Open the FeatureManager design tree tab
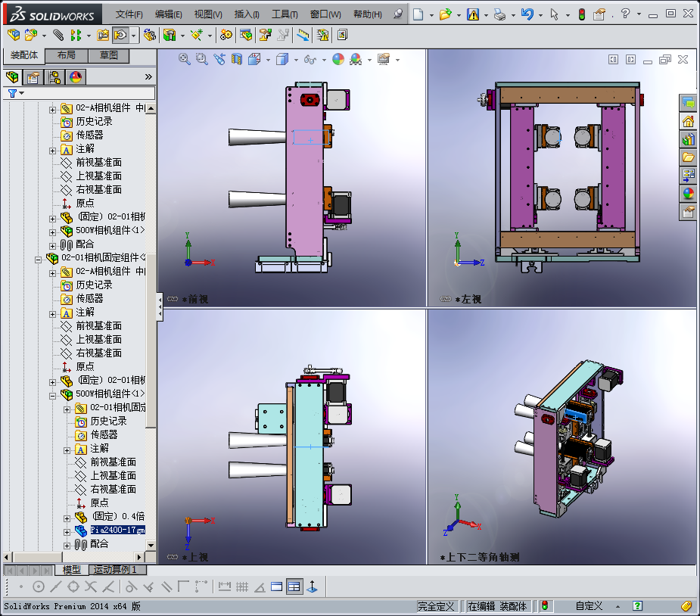The image size is (700, 616). coord(13,77)
